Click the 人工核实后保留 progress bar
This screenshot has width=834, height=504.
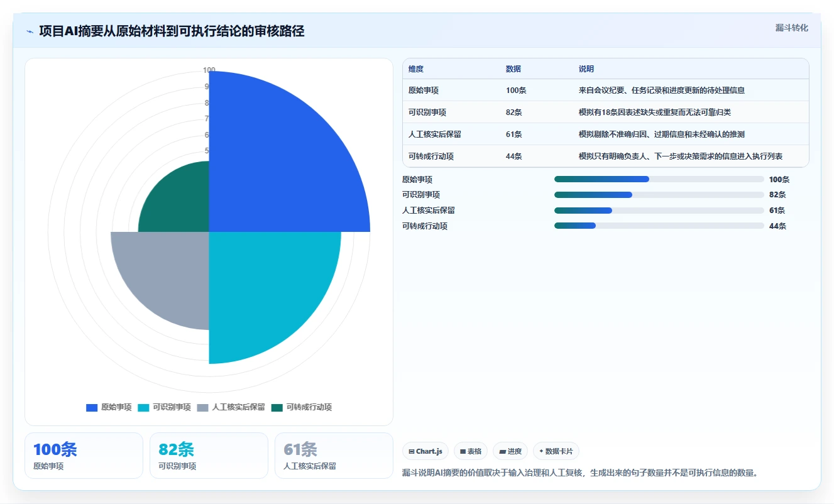659,211
